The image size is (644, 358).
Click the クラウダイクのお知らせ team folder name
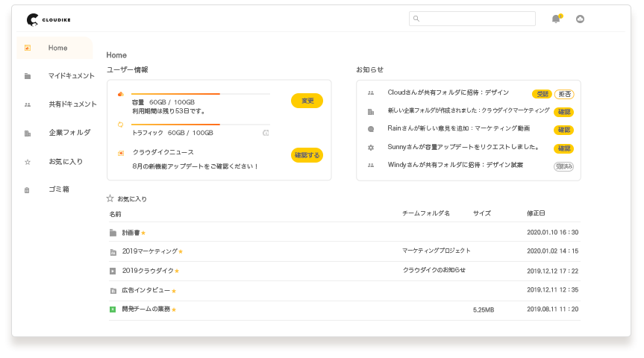[x=434, y=270]
